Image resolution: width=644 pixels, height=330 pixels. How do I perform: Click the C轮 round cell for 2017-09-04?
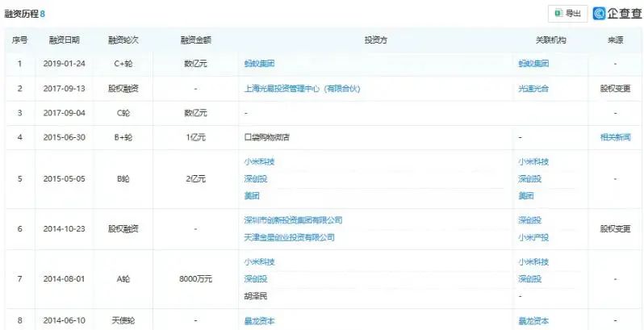(123, 113)
